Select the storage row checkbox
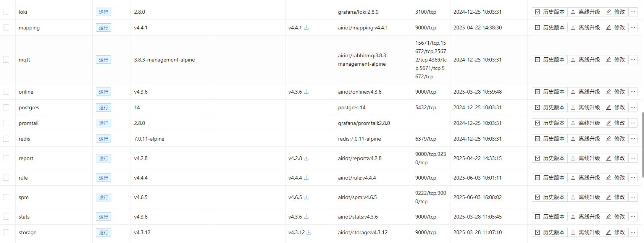Viewport: 644px width, 243px height. pyautogui.click(x=6, y=232)
